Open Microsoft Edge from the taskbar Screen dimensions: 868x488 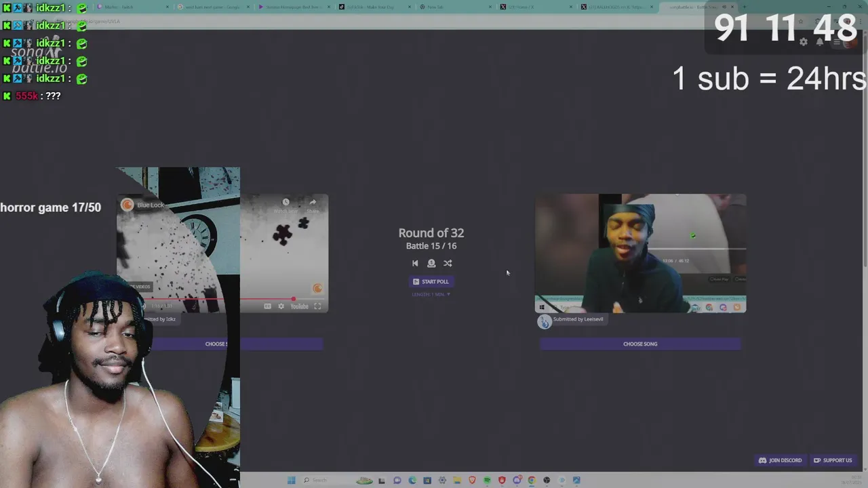click(x=412, y=480)
